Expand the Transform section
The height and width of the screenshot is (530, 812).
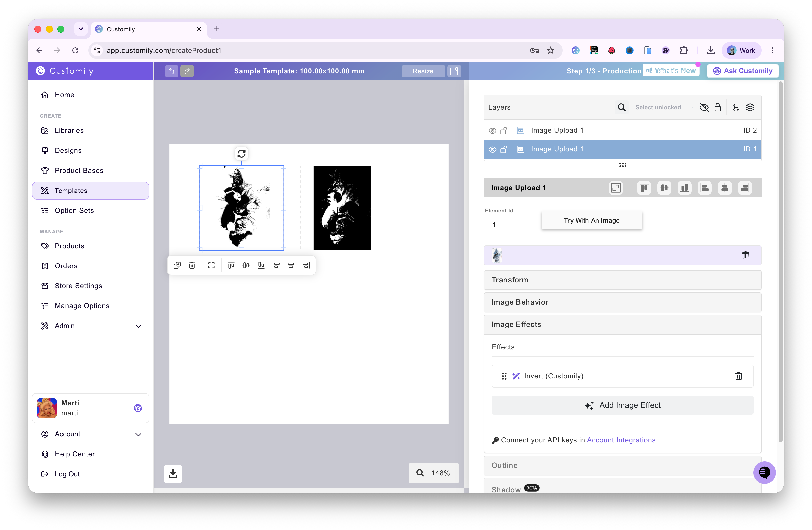tap(622, 280)
